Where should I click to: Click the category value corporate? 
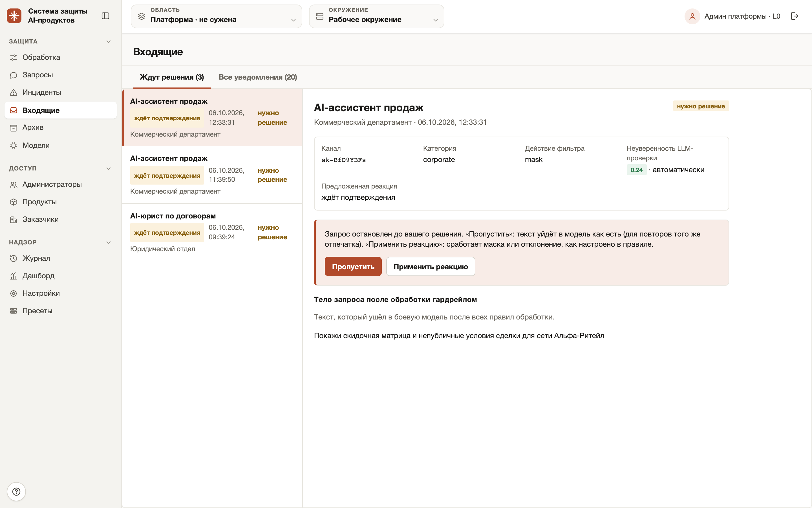point(439,159)
